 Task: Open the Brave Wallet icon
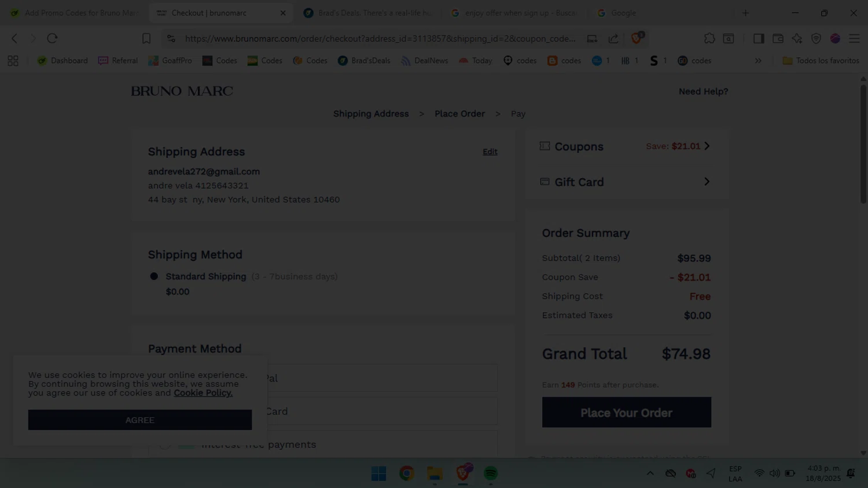point(778,38)
